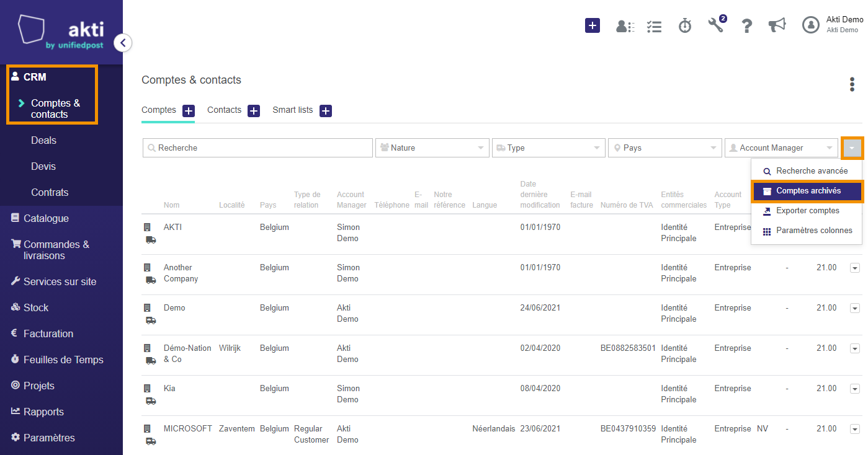This screenshot has width=868, height=455.
Task: Open row actions dropdown for MICROSOFT
Action: (x=854, y=429)
